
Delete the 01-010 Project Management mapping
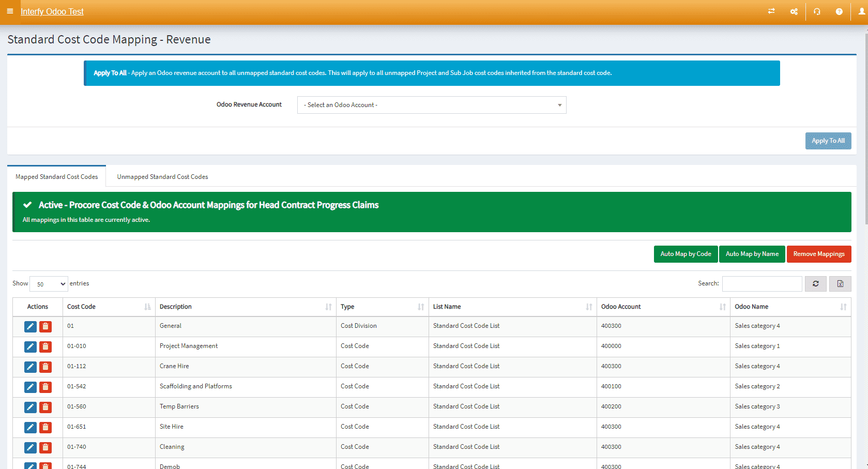tap(45, 346)
